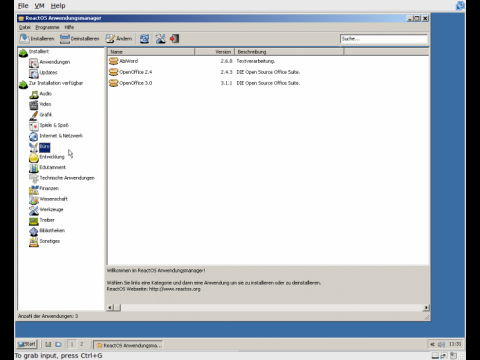This screenshot has height=360, width=480.
Task: Click the show desktop quick launch icon
Action: click(48, 344)
